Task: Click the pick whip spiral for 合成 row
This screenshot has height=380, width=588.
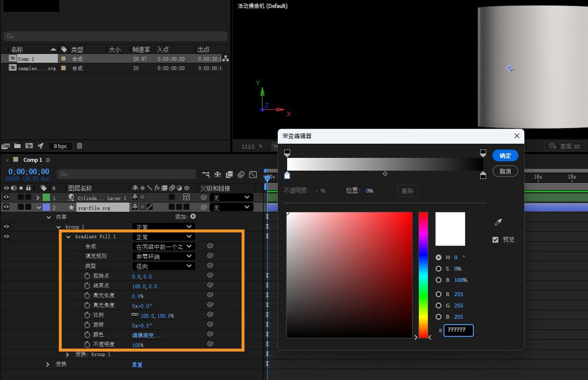Action: (210, 246)
